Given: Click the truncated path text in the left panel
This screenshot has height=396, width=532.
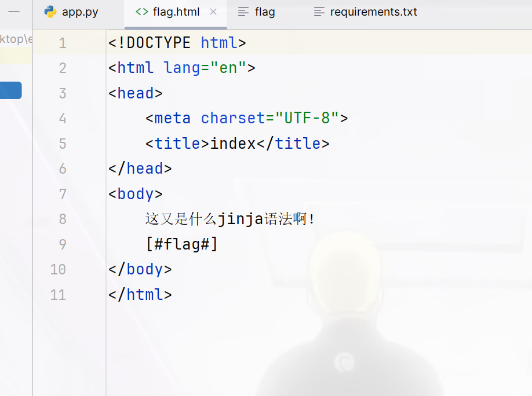Looking at the screenshot, I should pyautogui.click(x=16, y=39).
